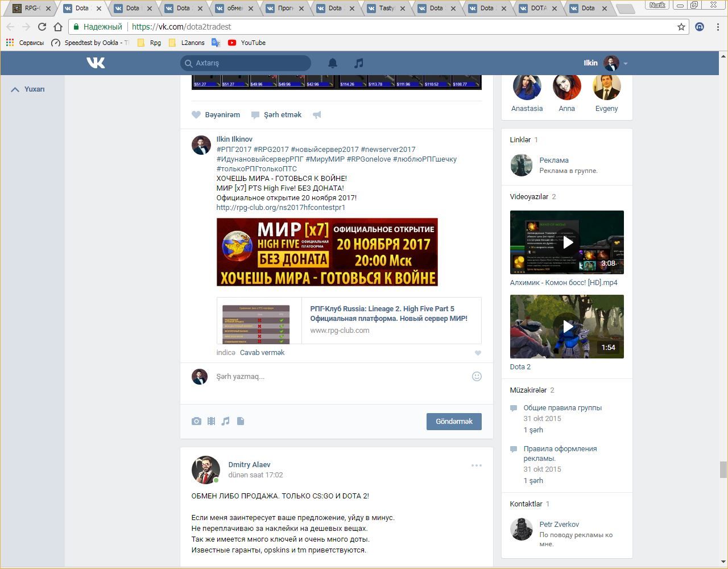This screenshot has width=728, height=569.
Task: Open Kontaktlar section header
Action: pos(526,504)
